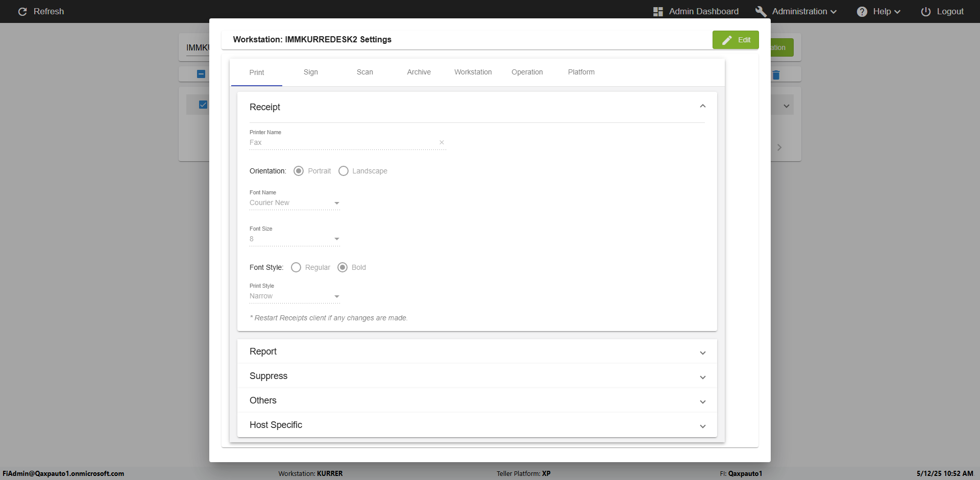Click the Refresh circular arrow icon
Image resolution: width=980 pixels, height=480 pixels.
[x=22, y=11]
